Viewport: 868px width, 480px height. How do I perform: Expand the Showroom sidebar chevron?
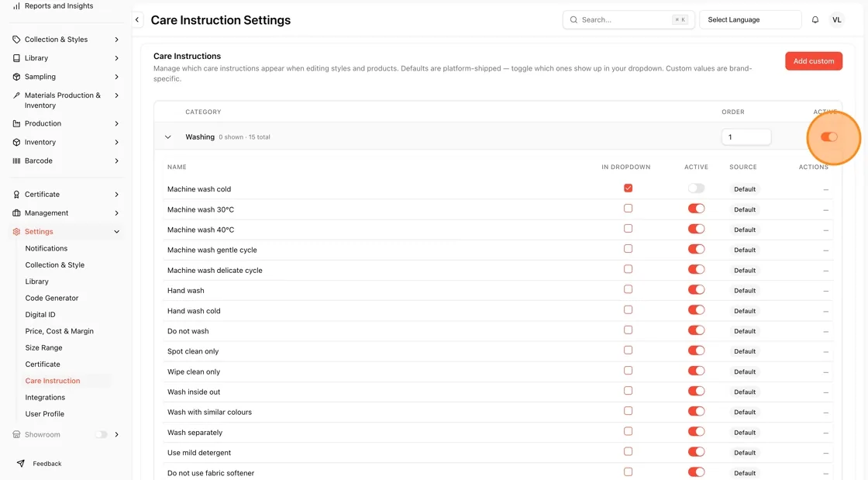117,434
